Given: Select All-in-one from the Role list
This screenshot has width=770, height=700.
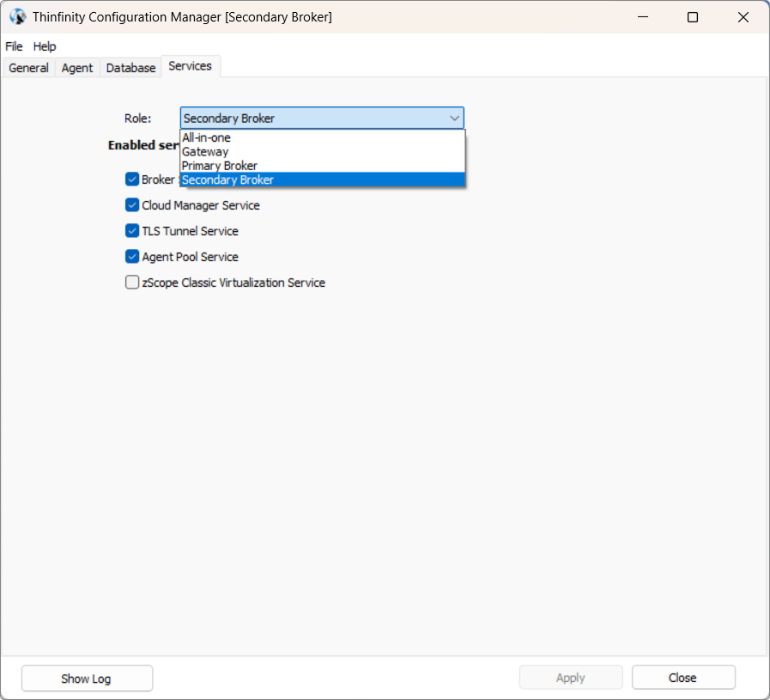Looking at the screenshot, I should tap(207, 137).
